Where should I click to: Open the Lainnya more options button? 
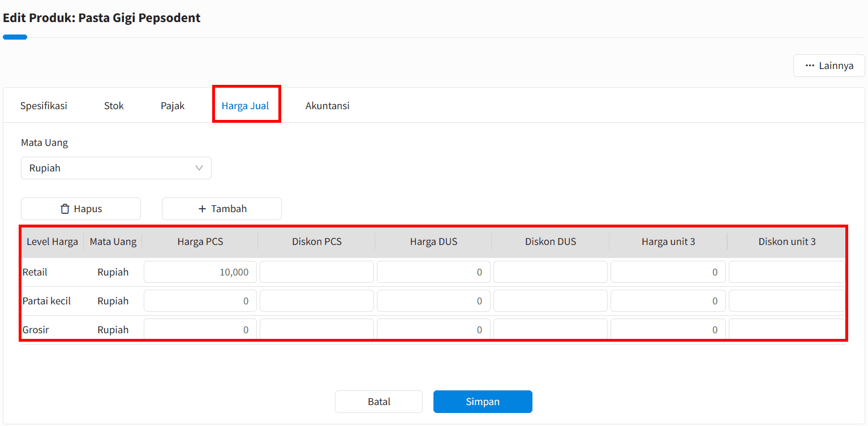pyautogui.click(x=829, y=66)
